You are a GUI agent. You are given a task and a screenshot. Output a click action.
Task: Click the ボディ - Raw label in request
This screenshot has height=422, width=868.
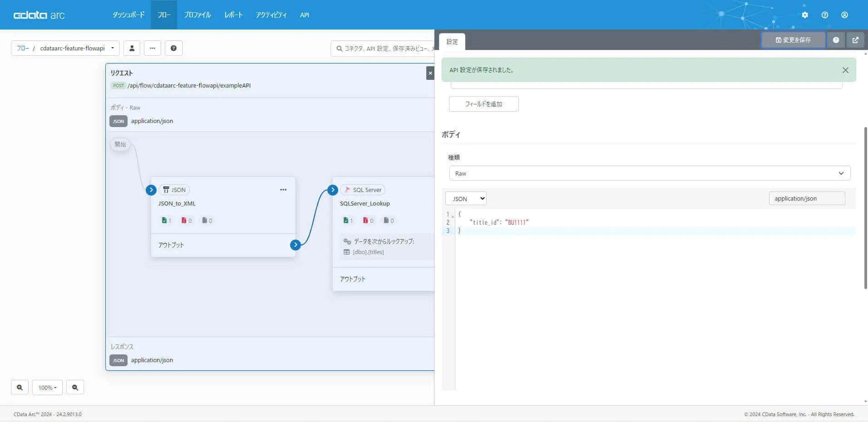pos(125,108)
